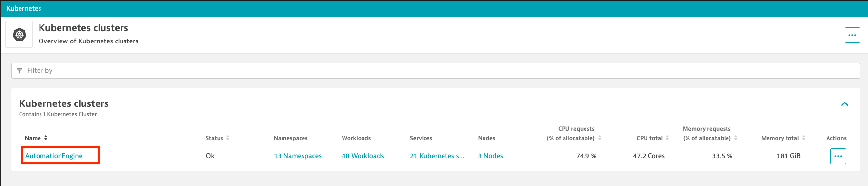
Task: Click the 47.2 Cores value
Action: tap(648, 156)
